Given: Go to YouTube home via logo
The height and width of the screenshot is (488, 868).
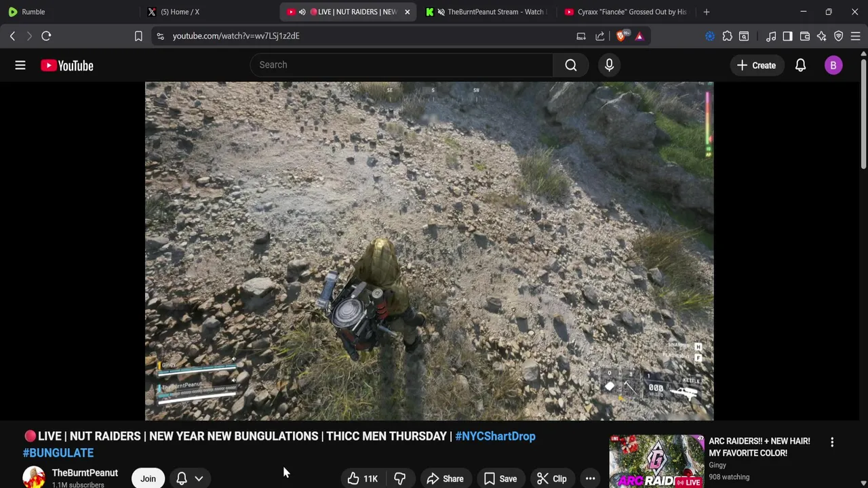Looking at the screenshot, I should 66,66.
